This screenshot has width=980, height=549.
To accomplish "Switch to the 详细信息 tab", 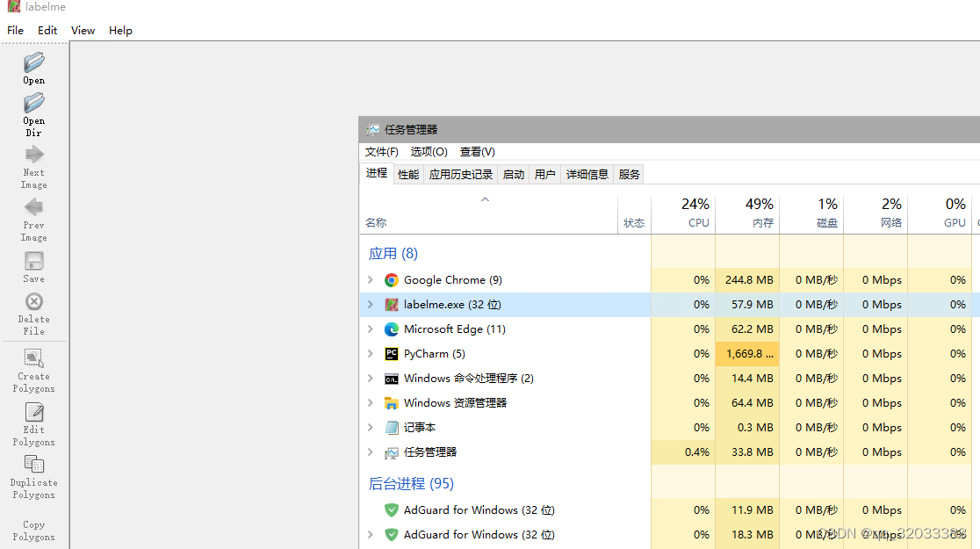I will [x=587, y=175].
